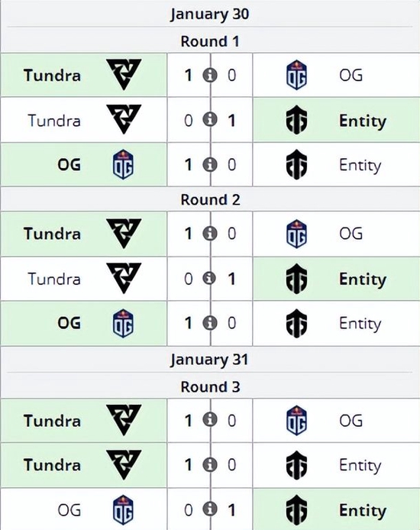Click OG logo in Round 2 third match
420x530 pixels.
(x=124, y=324)
